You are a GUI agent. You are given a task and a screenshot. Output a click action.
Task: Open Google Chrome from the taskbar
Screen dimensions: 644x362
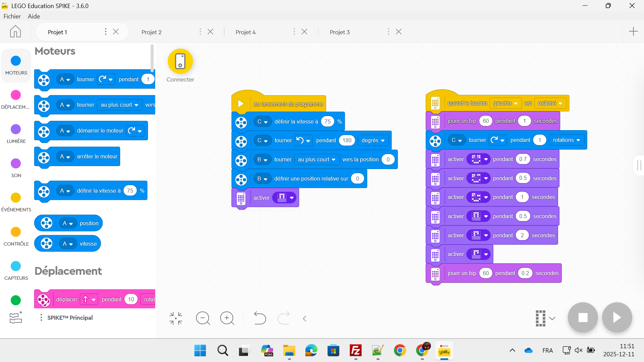click(400, 351)
